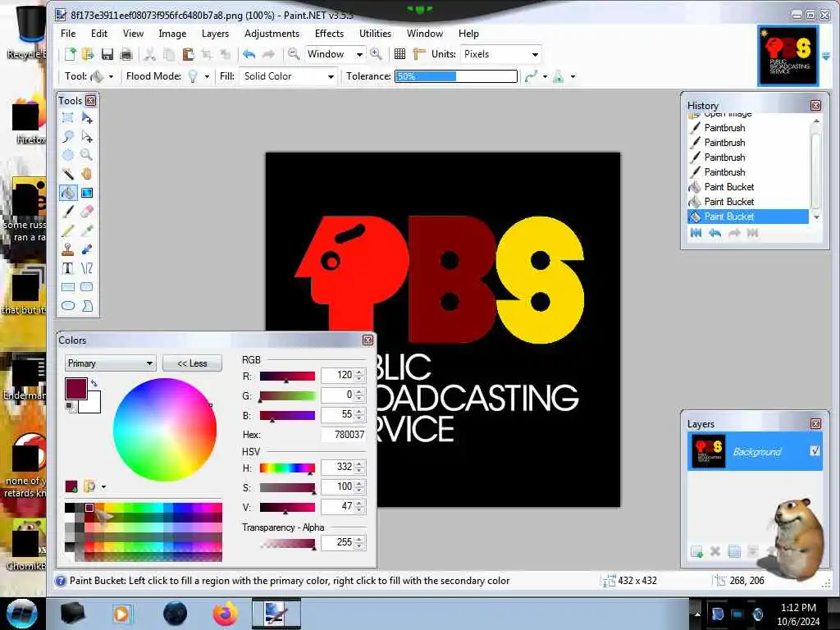The width and height of the screenshot is (840, 630).
Task: Open the Layers menu
Action: pos(216,33)
